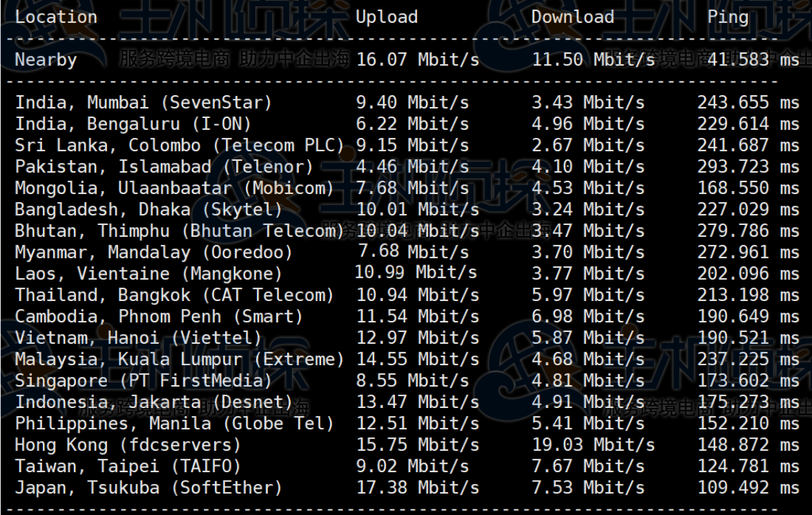
Task: Click Jakarta upload 13.47 Mbit/s
Action: coord(417,402)
